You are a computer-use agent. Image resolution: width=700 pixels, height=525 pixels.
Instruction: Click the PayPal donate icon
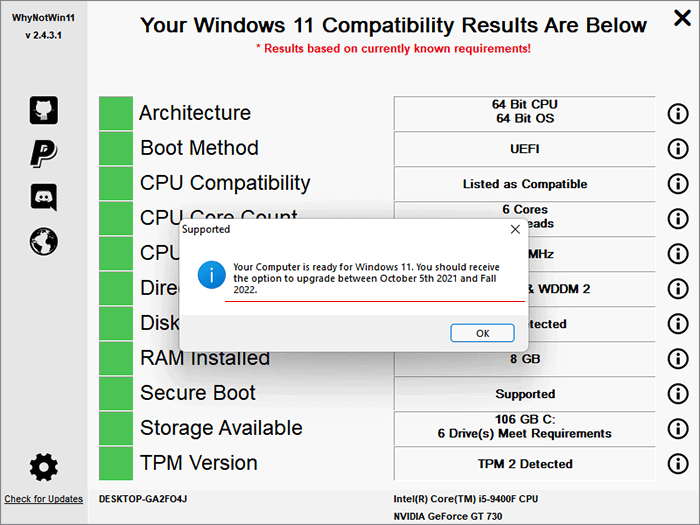tap(44, 153)
